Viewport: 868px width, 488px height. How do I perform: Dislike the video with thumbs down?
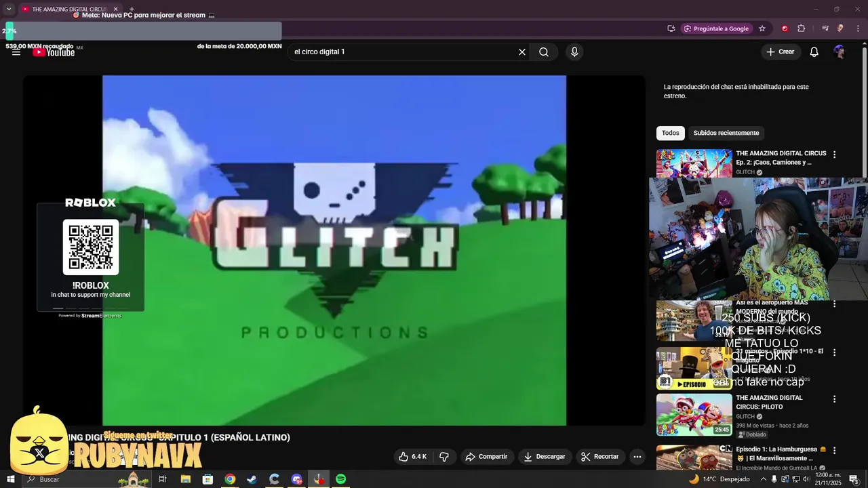tap(444, 457)
